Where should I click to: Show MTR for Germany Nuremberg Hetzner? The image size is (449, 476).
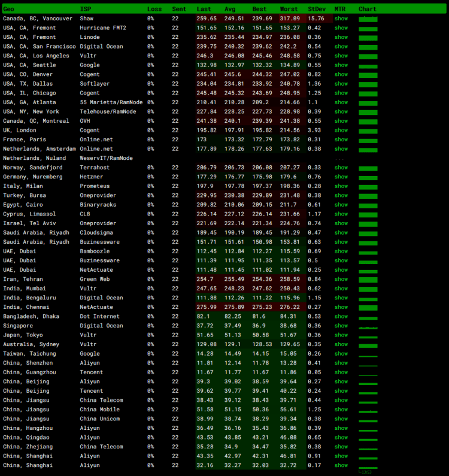[x=341, y=177]
